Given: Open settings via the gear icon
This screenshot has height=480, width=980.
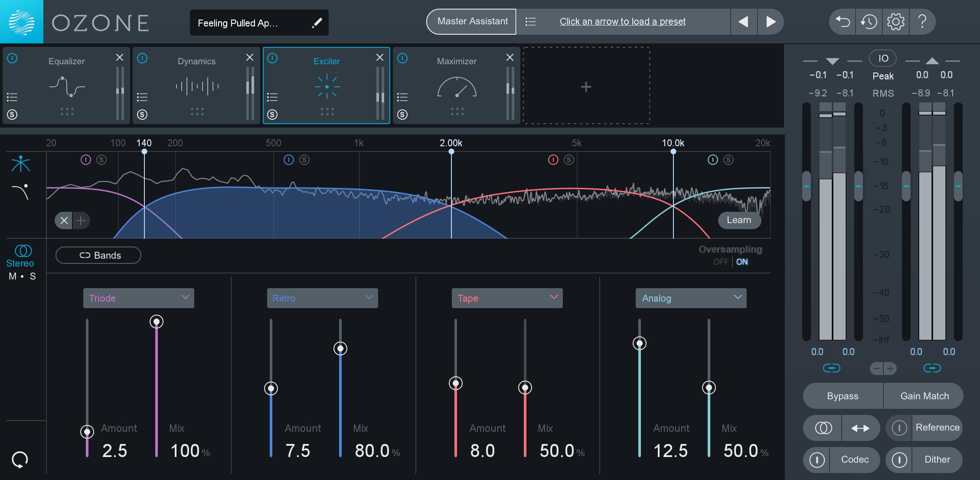Looking at the screenshot, I should click(895, 22).
